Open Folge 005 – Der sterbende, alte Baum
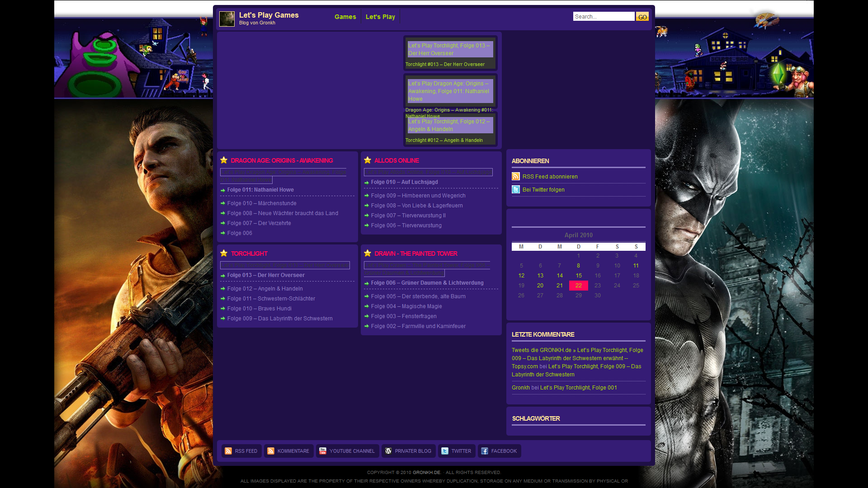 pos(418,296)
